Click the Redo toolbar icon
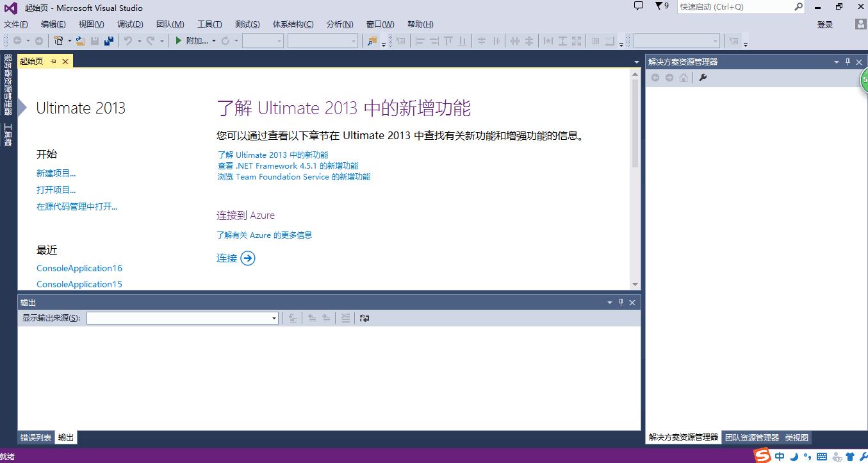Screen dimensions: 868x463 (x=151, y=40)
